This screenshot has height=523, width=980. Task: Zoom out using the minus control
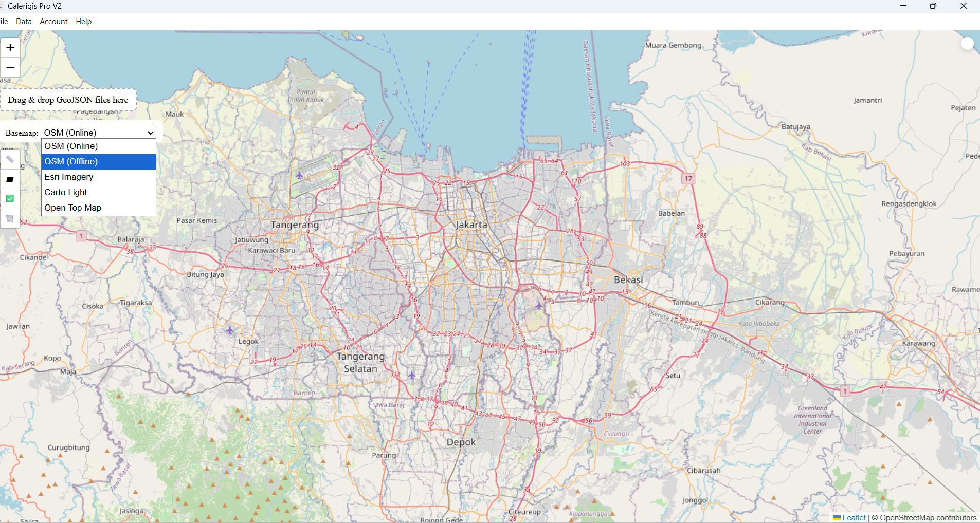pos(10,67)
